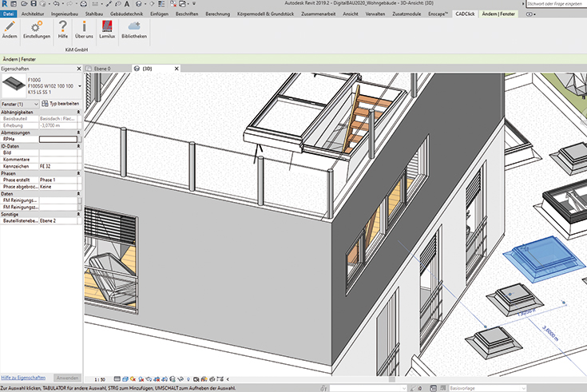Collapse the Phasen property group

[x=77, y=173]
